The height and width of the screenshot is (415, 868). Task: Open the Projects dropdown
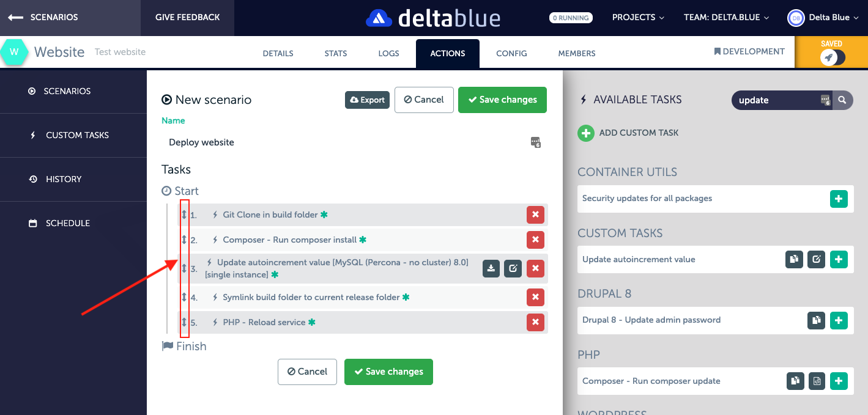click(x=638, y=18)
